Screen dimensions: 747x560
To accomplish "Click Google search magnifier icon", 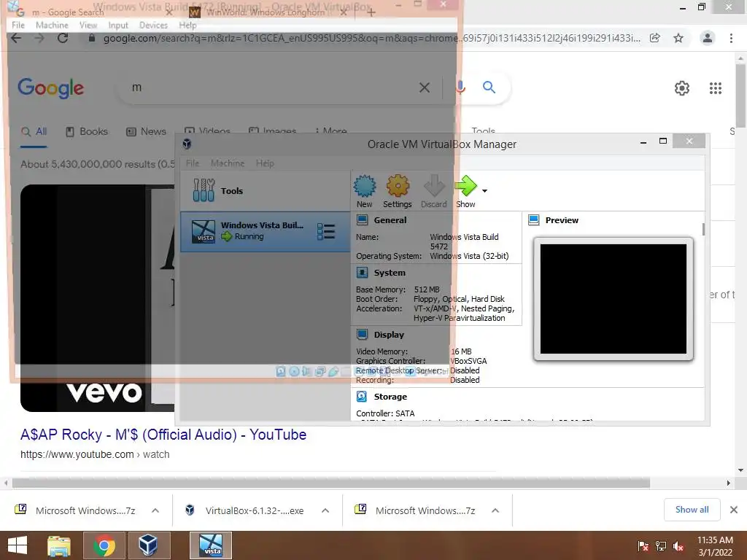I will [x=489, y=87].
